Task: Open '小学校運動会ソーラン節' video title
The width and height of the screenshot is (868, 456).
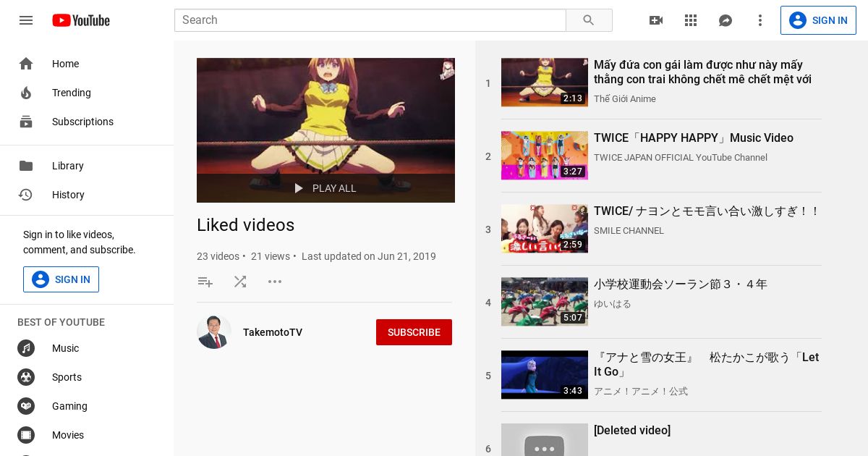Action: [681, 284]
